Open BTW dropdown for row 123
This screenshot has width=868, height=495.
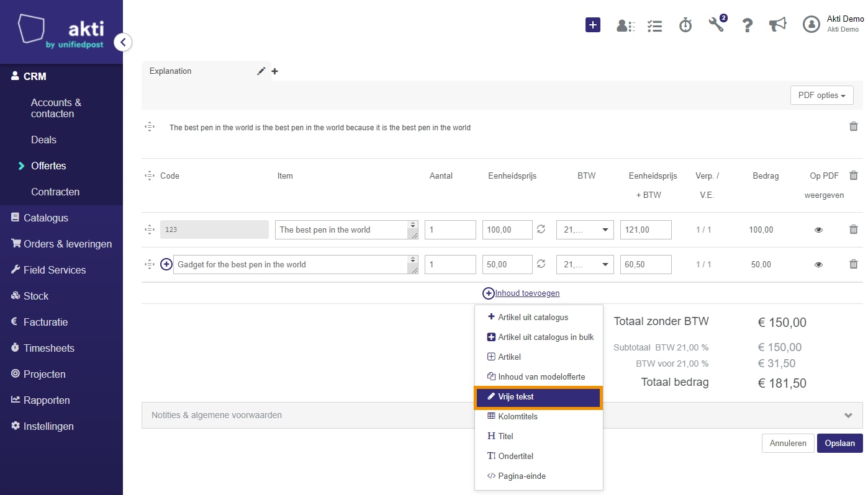click(585, 230)
